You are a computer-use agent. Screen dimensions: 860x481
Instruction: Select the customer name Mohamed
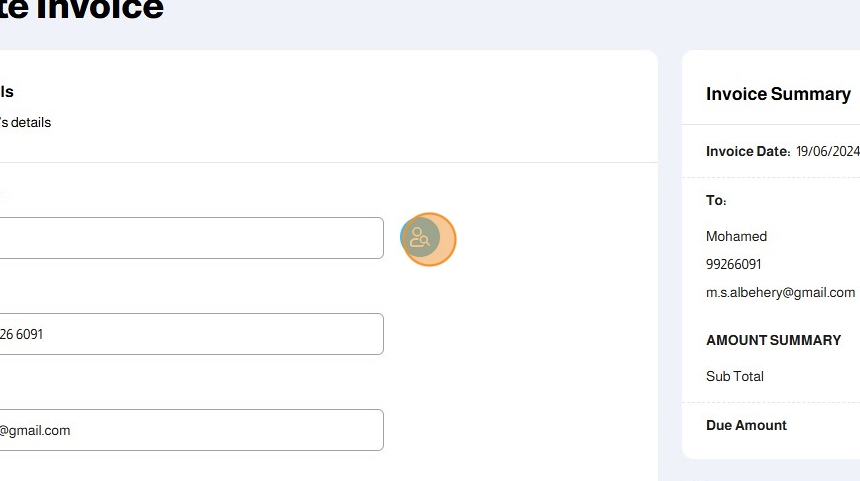pos(736,237)
